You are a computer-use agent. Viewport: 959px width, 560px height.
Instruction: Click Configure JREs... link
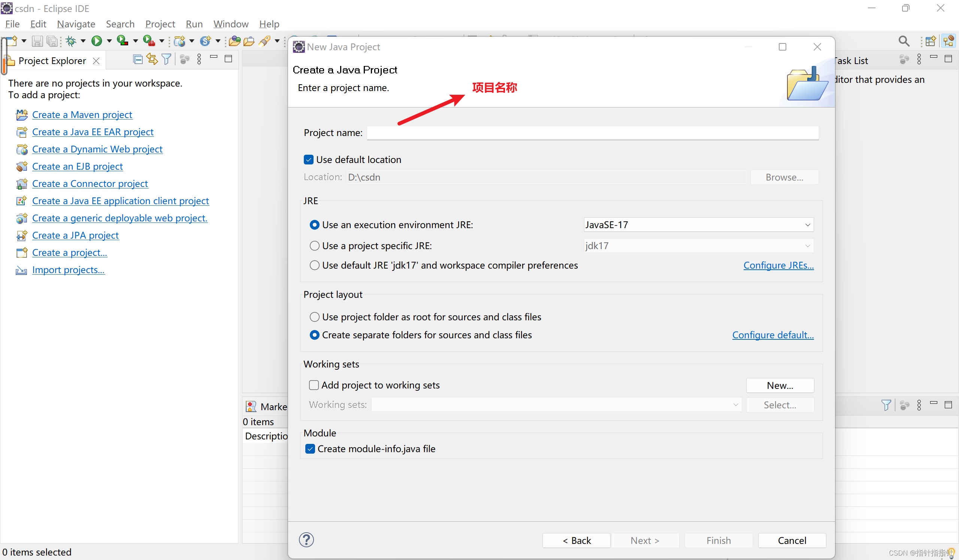tap(778, 265)
